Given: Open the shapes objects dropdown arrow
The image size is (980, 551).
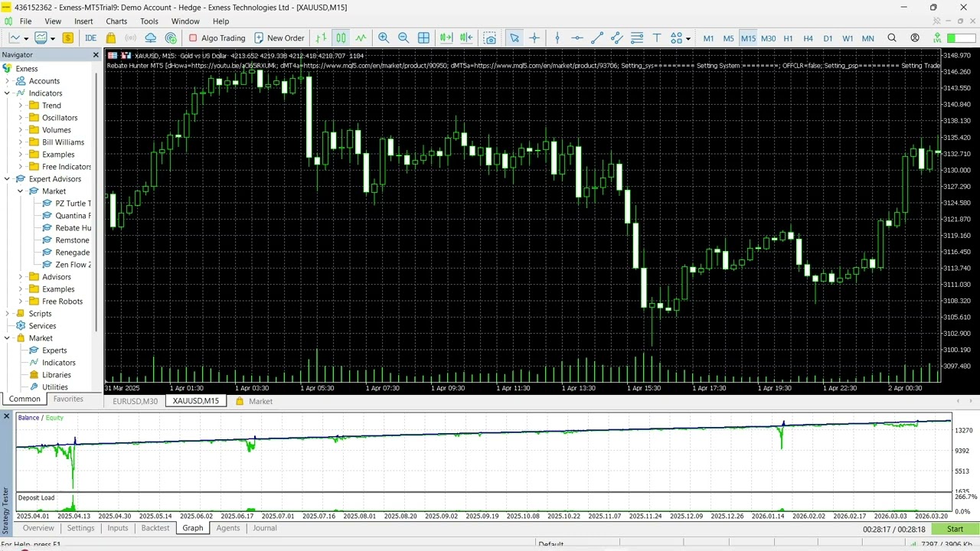Looking at the screenshot, I should [x=688, y=38].
